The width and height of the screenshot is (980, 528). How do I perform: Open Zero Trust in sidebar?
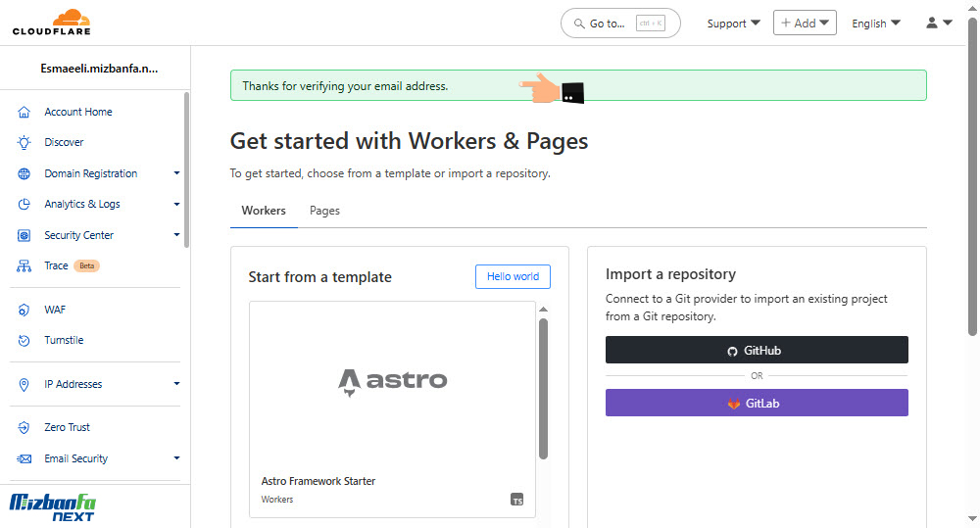point(67,427)
